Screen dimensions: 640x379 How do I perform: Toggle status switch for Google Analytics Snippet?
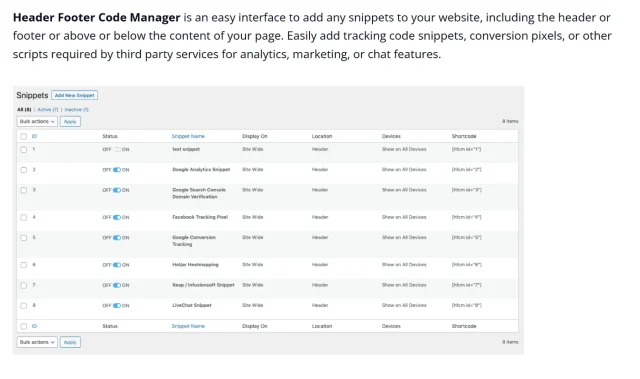coord(117,170)
